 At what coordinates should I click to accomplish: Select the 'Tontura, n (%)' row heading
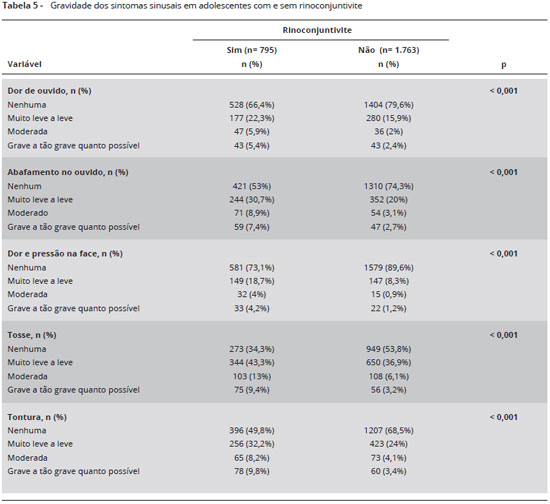click(37, 417)
